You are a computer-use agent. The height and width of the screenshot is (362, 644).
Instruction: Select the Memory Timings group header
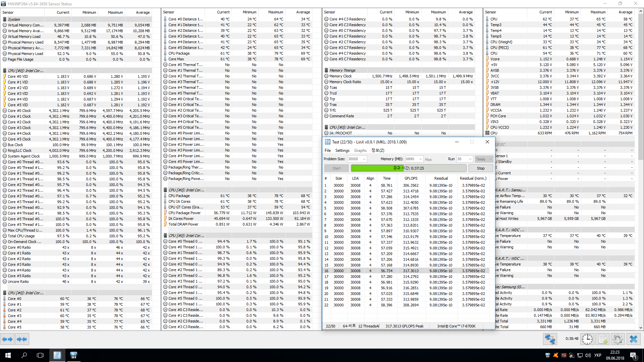pos(342,70)
